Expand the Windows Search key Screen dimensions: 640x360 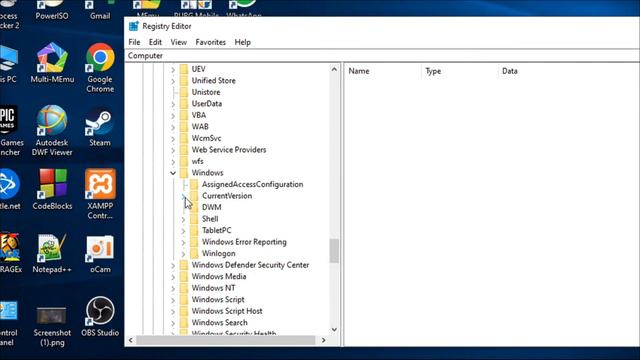pyautogui.click(x=173, y=323)
